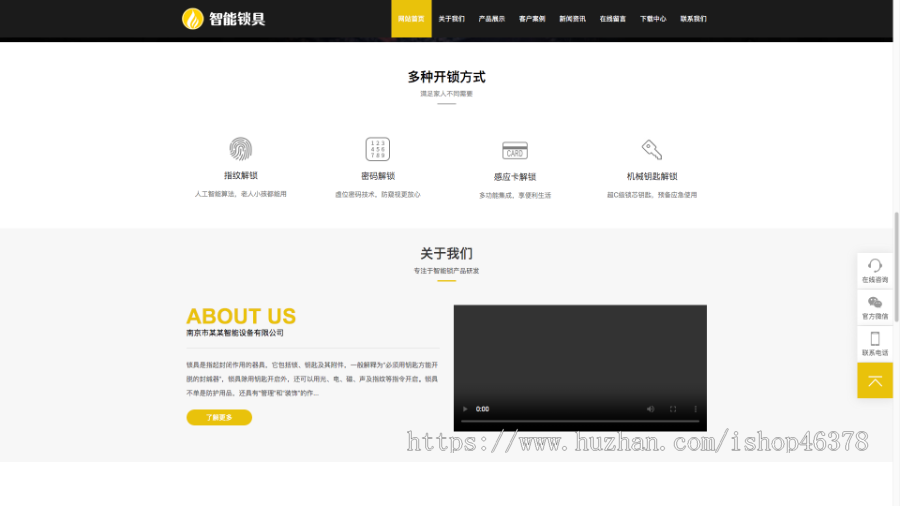
Task: Open 官方微信 WeChat sidebar widget
Action: click(875, 308)
